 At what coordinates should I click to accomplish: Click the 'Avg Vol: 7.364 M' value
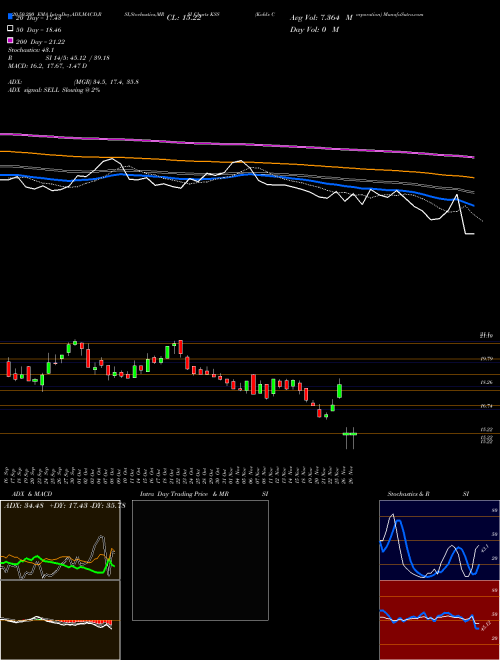(x=321, y=18)
